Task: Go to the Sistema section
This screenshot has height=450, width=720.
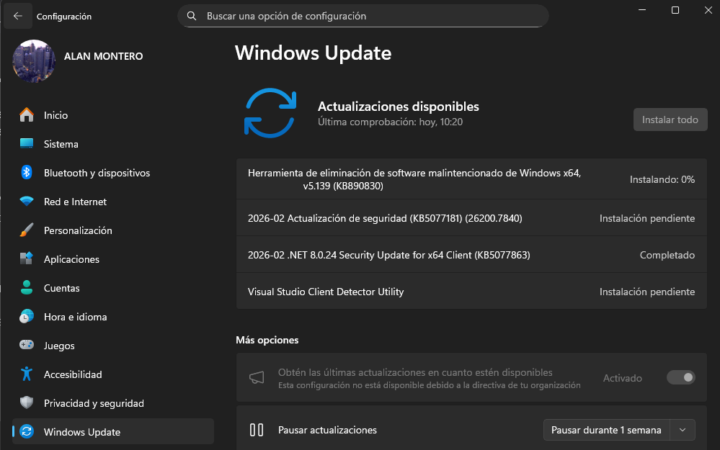Action: [x=113, y=144]
